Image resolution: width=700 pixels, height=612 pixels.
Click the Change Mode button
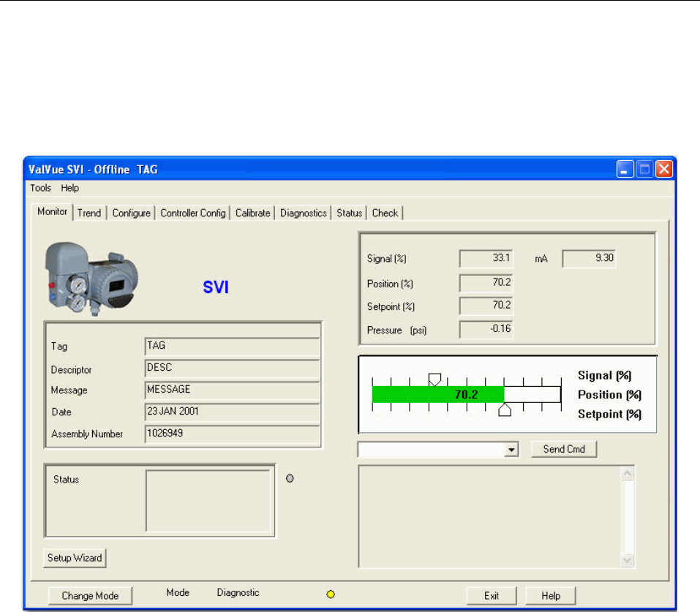point(90,595)
